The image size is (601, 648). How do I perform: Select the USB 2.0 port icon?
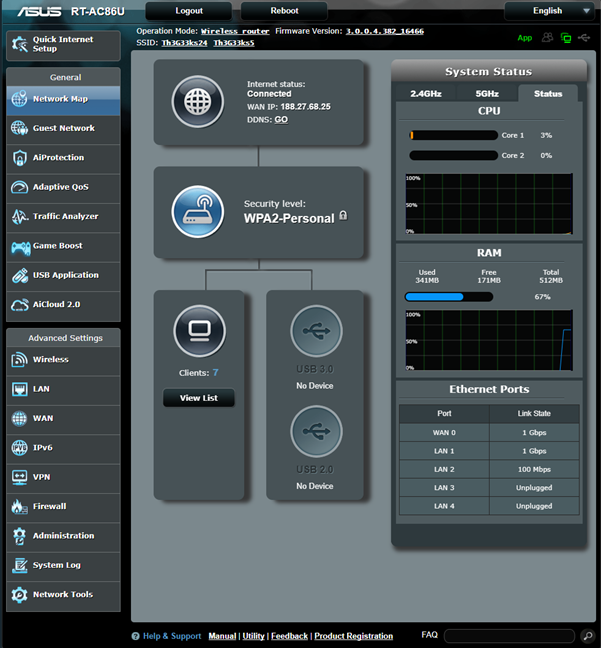[316, 431]
